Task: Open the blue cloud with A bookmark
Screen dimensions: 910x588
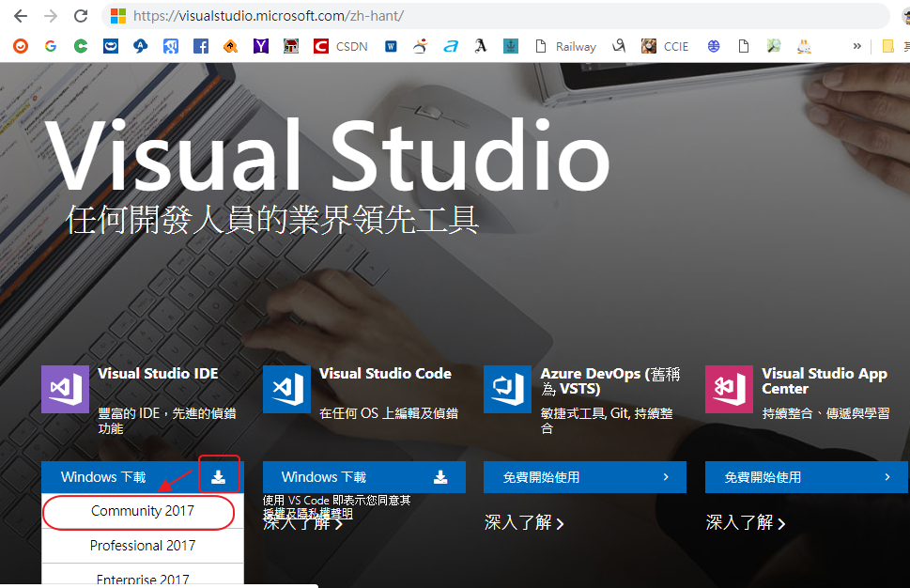Action: coord(141,46)
